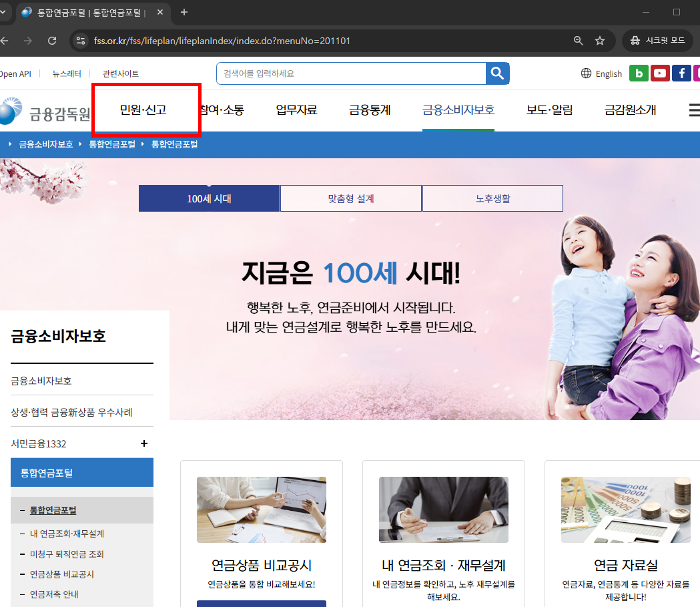Click the 연금상품 비교공시 card title
700x607 pixels.
261,565
